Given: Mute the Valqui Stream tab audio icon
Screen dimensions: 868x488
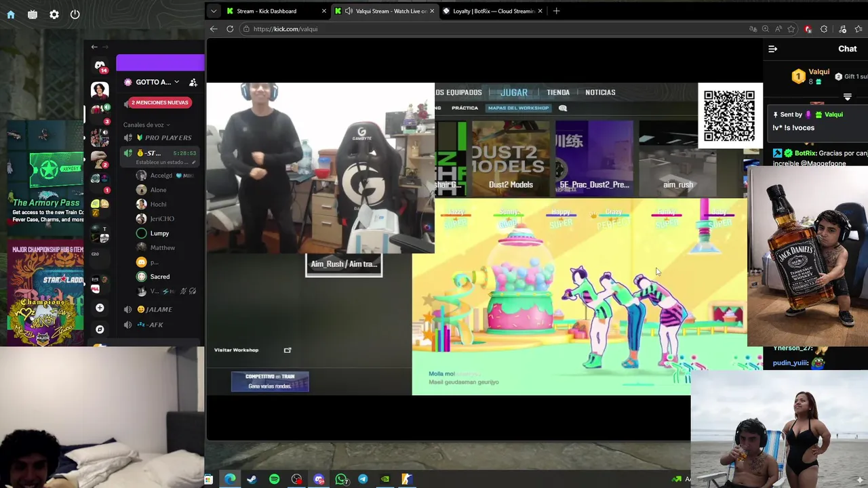Looking at the screenshot, I should pos(349,11).
